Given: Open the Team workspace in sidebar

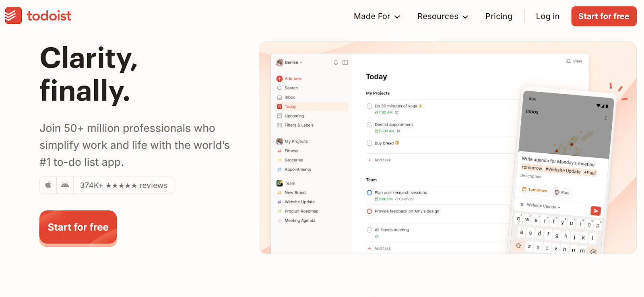Looking at the screenshot, I should [290, 183].
